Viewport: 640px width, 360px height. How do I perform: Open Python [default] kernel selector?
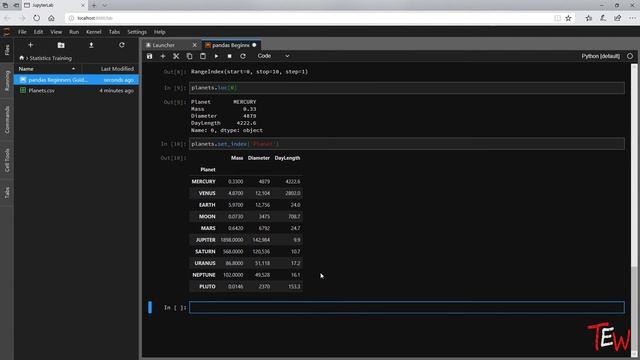point(600,56)
